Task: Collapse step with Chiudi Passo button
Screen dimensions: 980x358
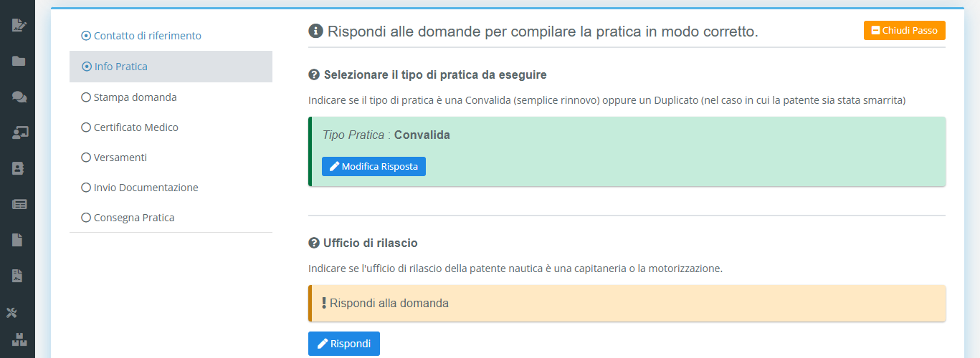Action: click(x=905, y=31)
